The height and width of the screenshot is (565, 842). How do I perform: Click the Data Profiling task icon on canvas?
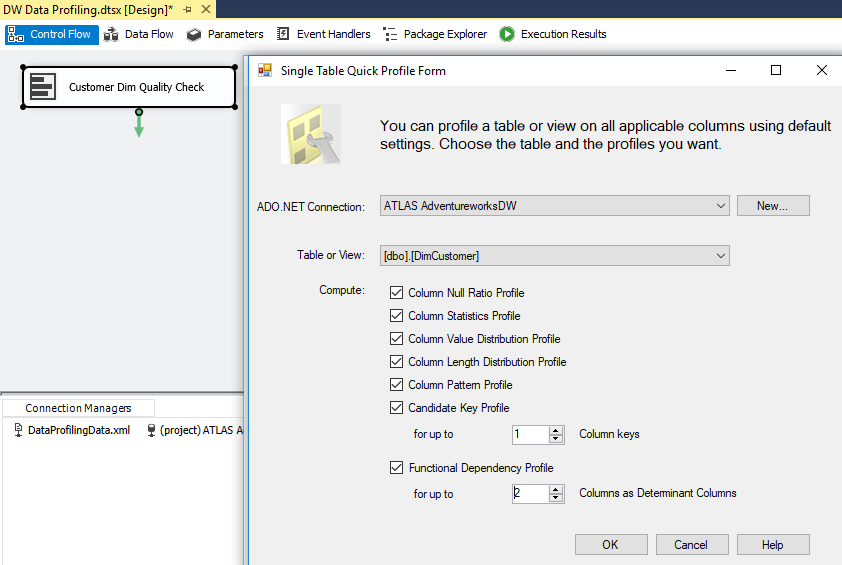tap(42, 86)
